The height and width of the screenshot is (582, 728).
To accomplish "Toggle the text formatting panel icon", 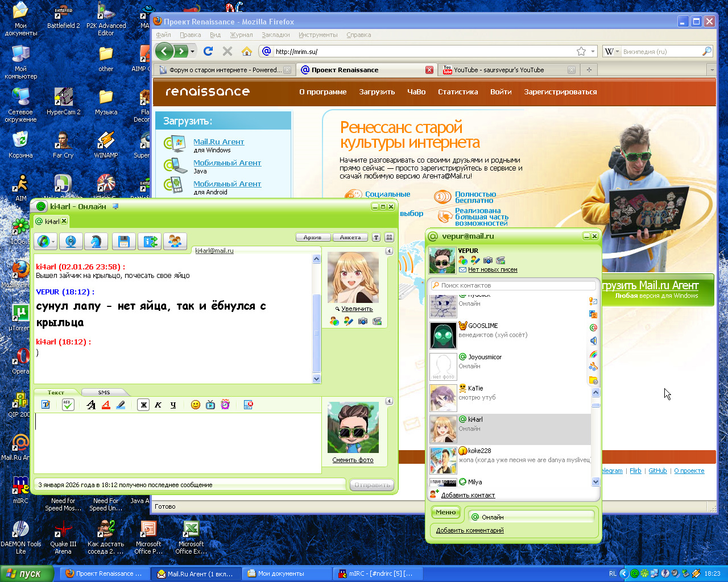I will (x=46, y=405).
